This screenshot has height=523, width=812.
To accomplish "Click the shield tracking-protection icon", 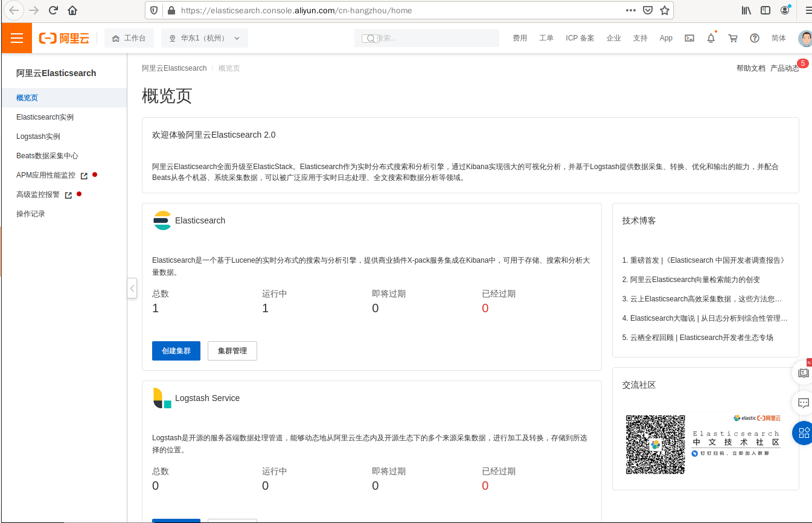I will (154, 10).
